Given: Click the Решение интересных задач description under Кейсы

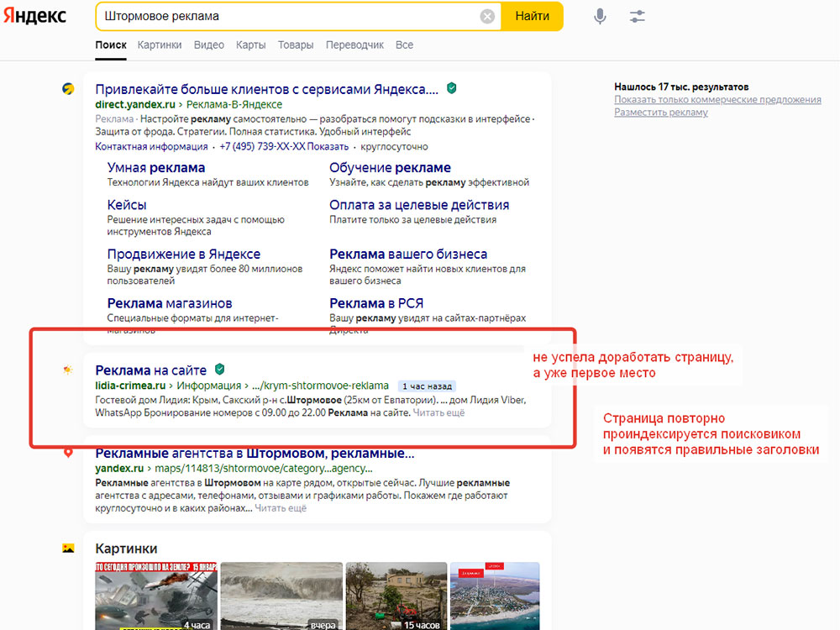Looking at the screenshot, I should click(x=196, y=225).
